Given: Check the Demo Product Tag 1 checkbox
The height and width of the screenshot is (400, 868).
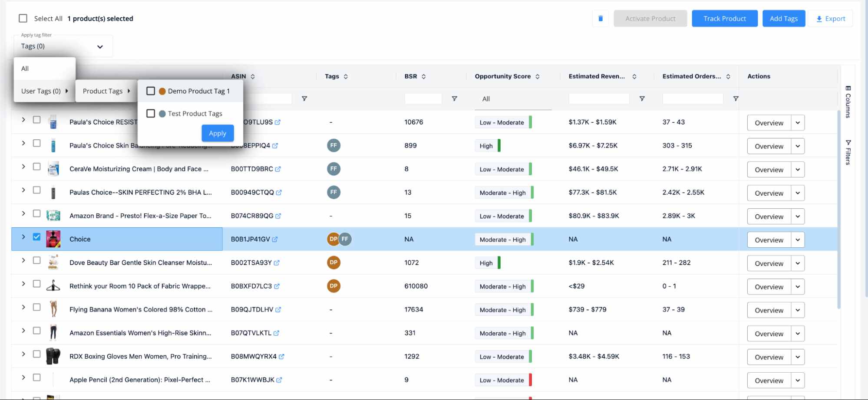Looking at the screenshot, I should pyautogui.click(x=151, y=91).
